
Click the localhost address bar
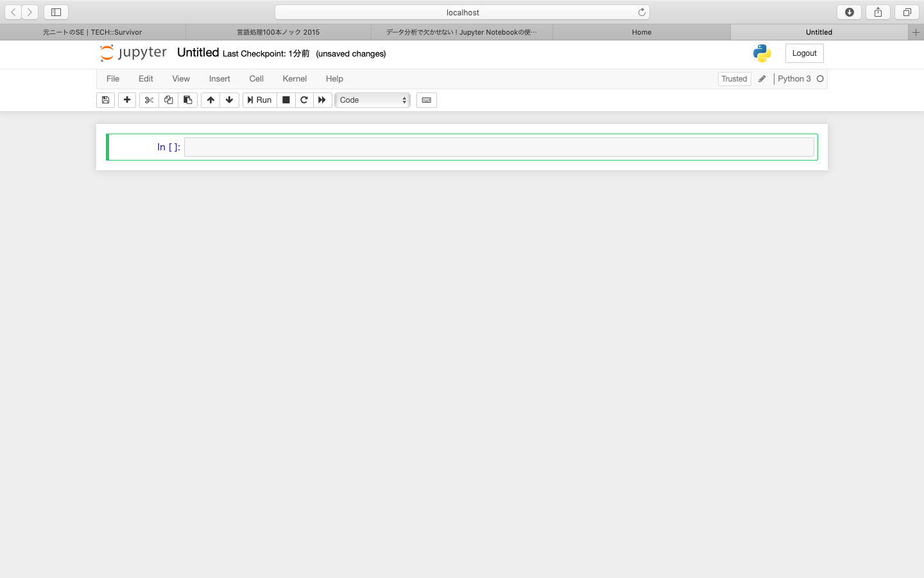(462, 12)
